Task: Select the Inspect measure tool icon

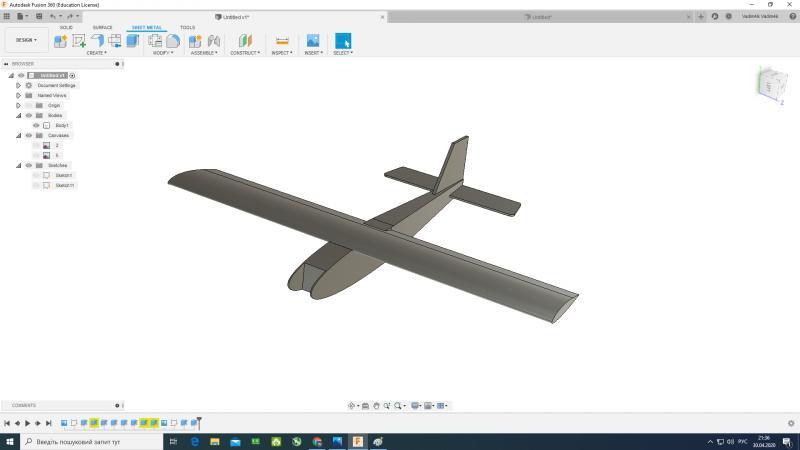Action: (x=282, y=41)
